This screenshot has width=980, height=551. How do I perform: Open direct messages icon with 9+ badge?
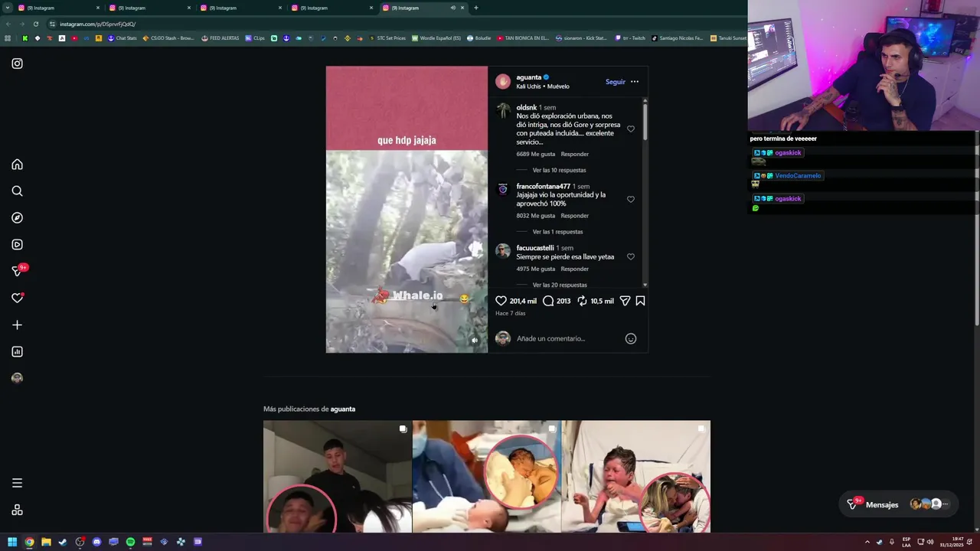(17, 271)
